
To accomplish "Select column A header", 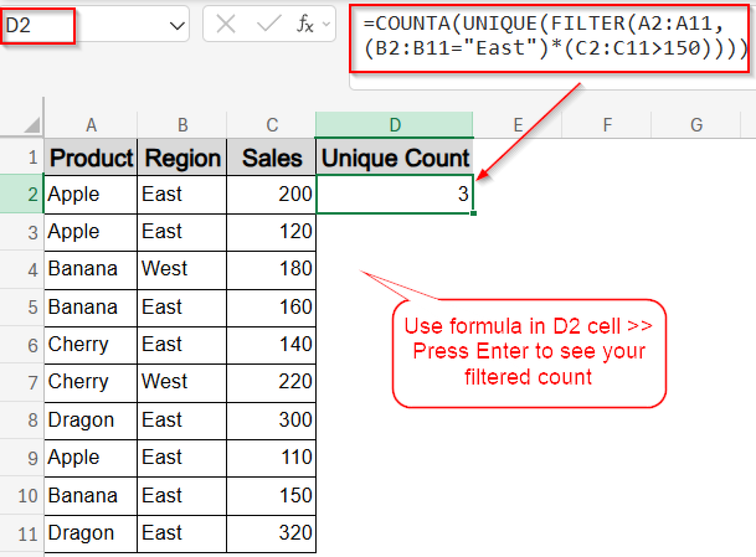I will [91, 125].
